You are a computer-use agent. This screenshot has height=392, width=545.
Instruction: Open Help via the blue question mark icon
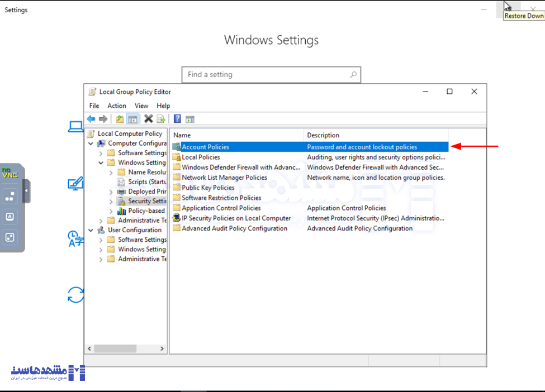click(x=177, y=119)
